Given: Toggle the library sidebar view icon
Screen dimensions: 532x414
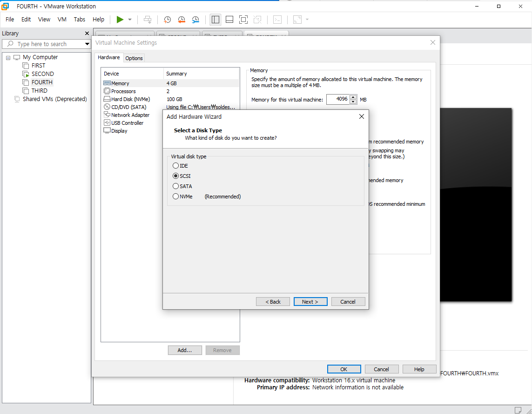Looking at the screenshot, I should (x=215, y=20).
